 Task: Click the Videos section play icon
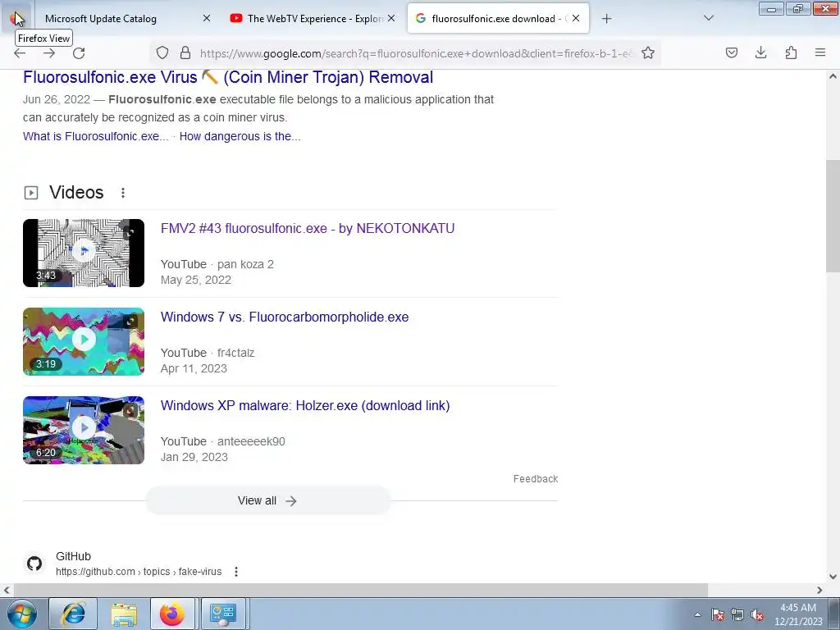pos(31,193)
